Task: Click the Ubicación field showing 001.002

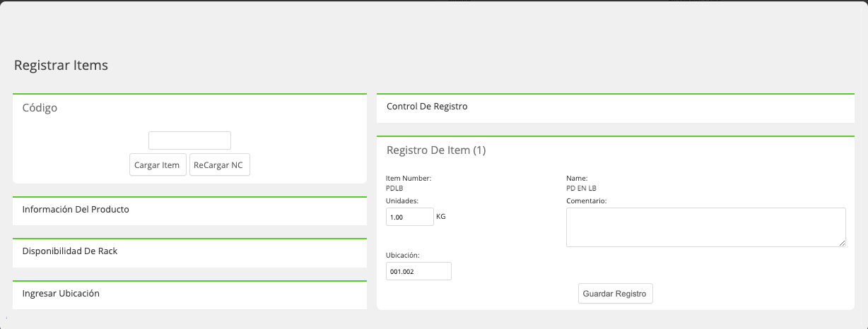Action: pyautogui.click(x=418, y=271)
